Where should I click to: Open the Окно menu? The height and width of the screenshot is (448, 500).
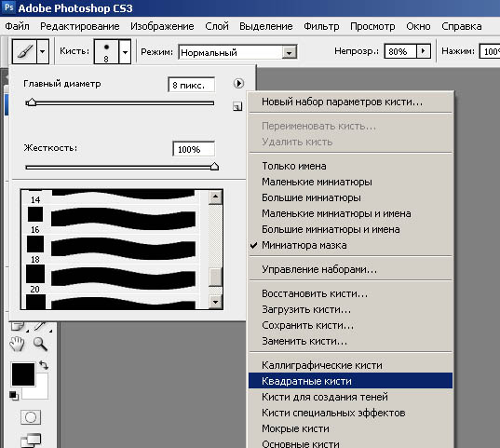418,26
